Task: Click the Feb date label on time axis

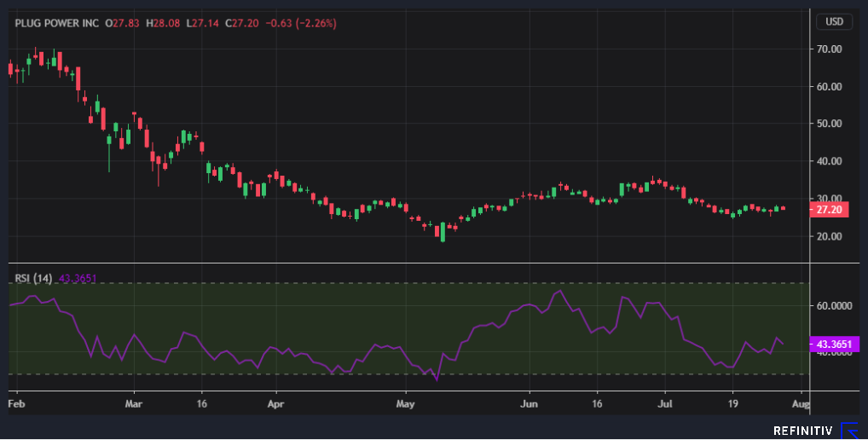Action: point(16,404)
